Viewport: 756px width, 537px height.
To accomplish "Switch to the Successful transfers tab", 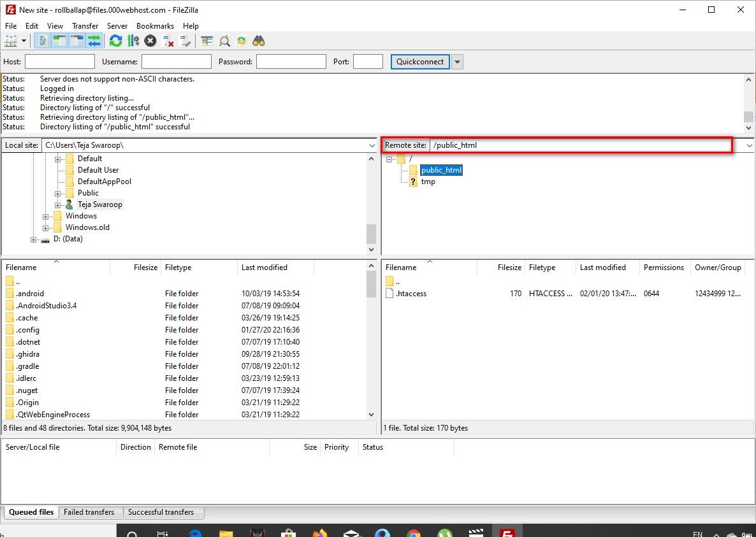I will (161, 512).
